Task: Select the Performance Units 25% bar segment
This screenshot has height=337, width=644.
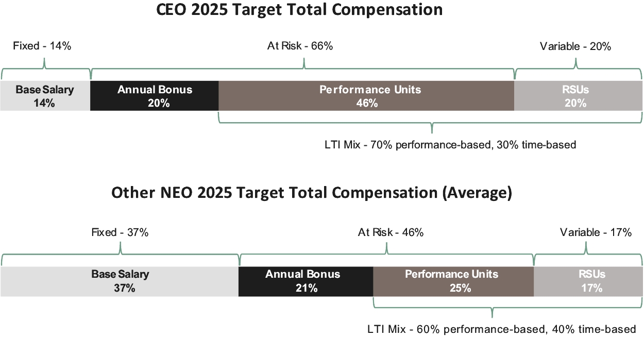Action: [453, 281]
